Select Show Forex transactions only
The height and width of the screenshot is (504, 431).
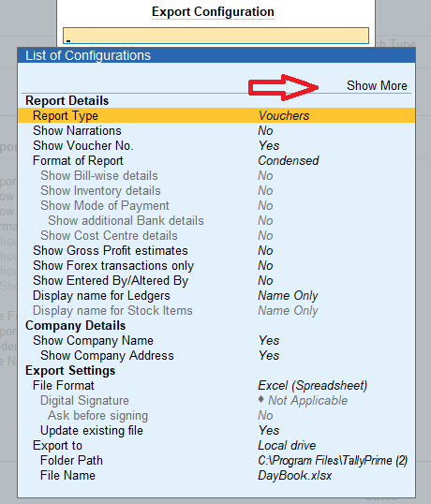(x=216, y=265)
